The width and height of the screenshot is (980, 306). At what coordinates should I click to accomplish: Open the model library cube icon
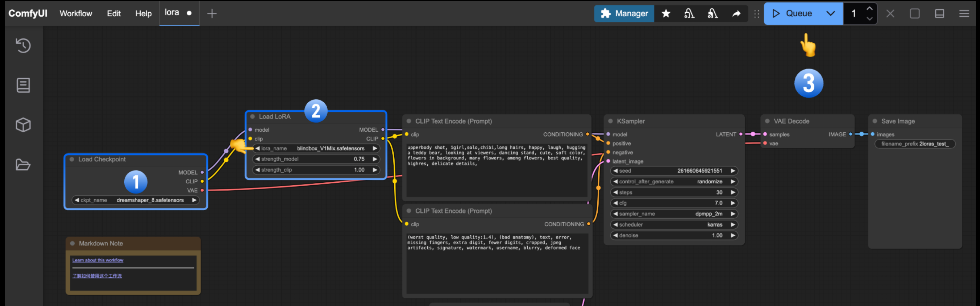(23, 125)
